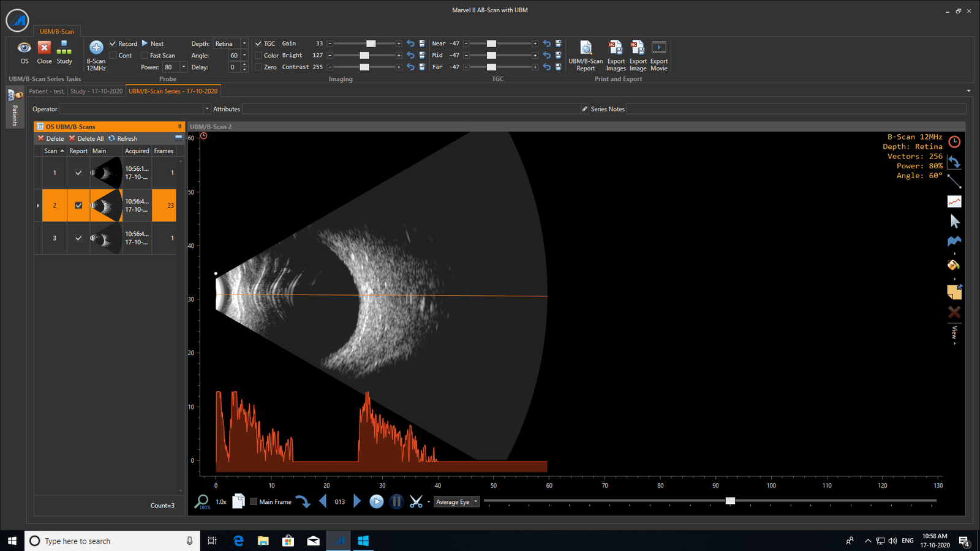Enable the Fast Scan checkbox

tap(145, 56)
